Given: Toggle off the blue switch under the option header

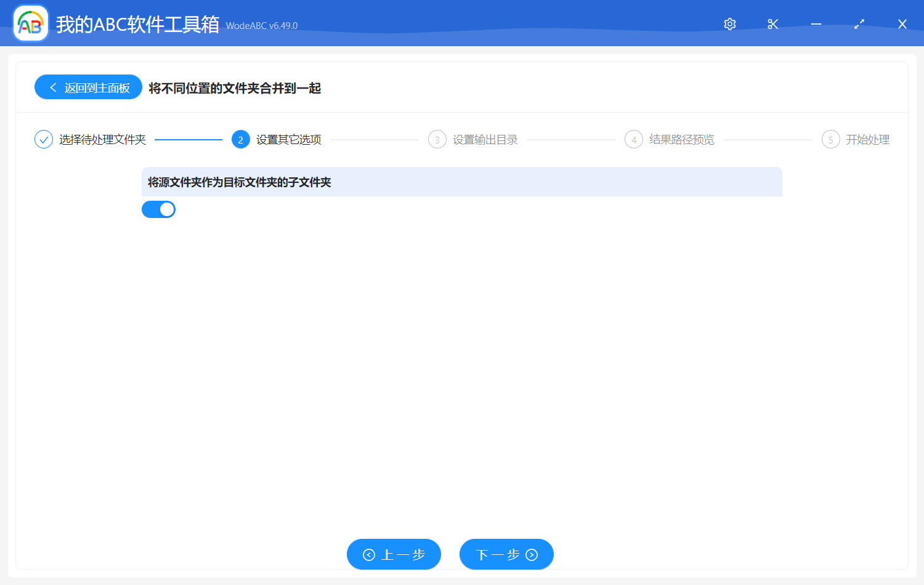Looking at the screenshot, I should click(158, 209).
